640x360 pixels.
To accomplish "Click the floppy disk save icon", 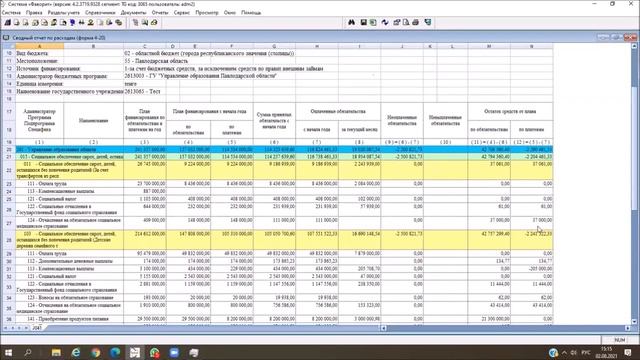I will [x=363, y=22].
